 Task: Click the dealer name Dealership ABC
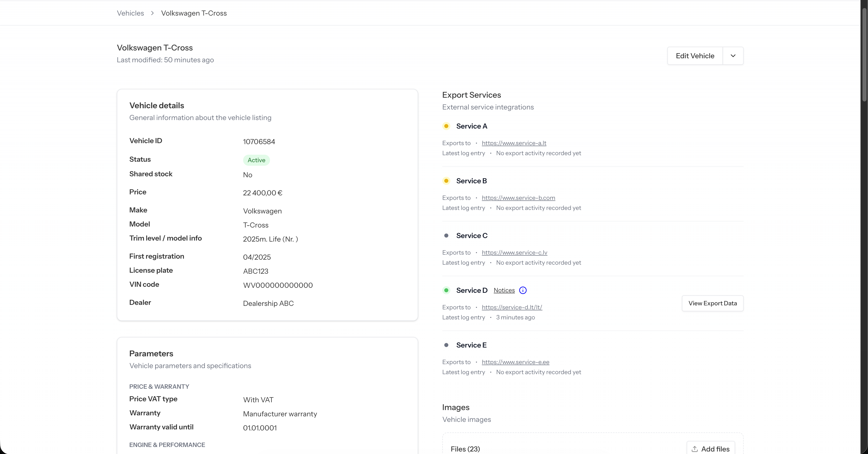click(268, 303)
